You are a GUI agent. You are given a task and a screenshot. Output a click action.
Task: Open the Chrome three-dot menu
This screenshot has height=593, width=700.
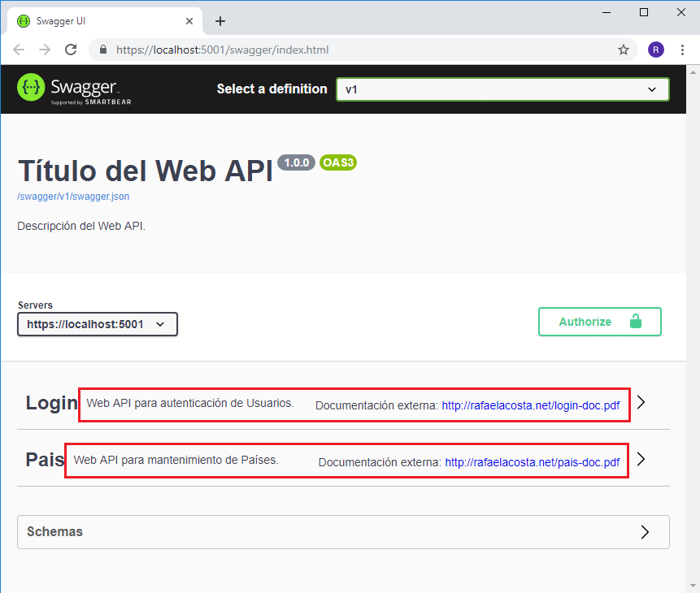point(682,50)
